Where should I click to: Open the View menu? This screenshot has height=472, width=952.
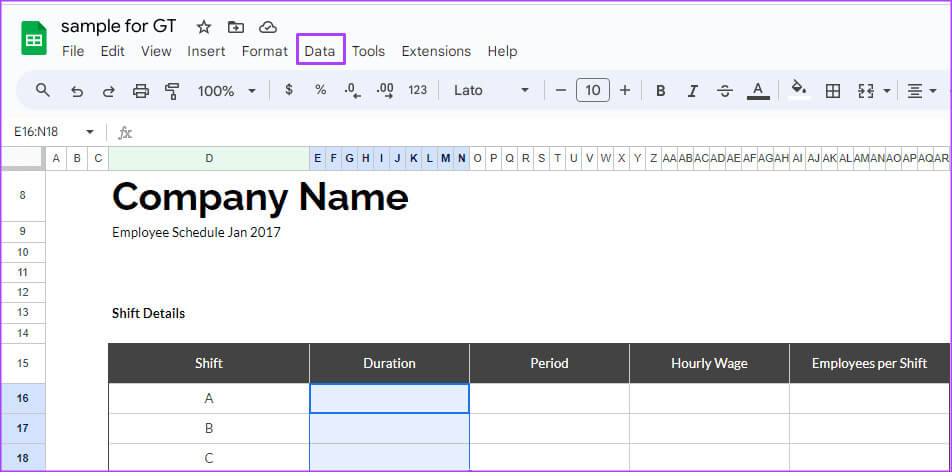click(x=156, y=51)
